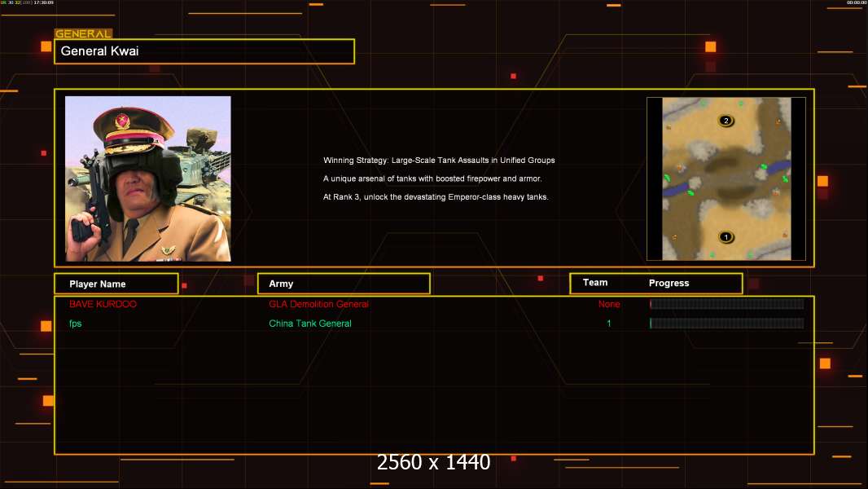The width and height of the screenshot is (868, 489).
Task: Click the Team column header
Action: tap(595, 283)
